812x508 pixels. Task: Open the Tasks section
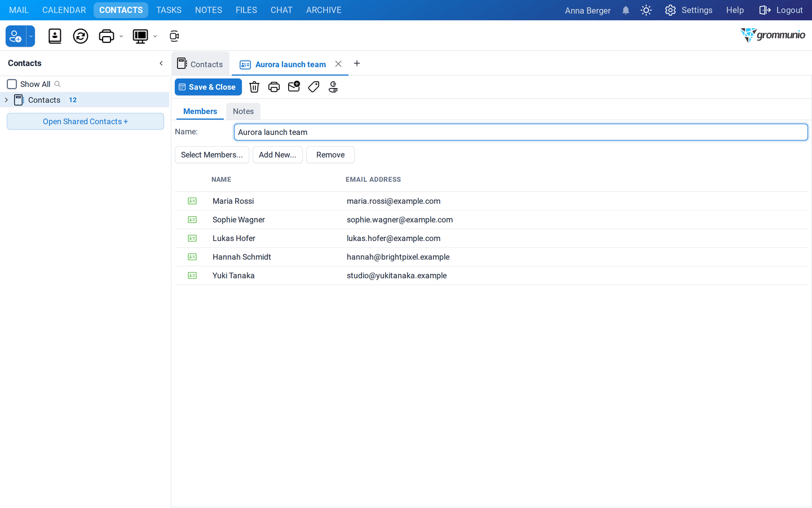point(169,10)
